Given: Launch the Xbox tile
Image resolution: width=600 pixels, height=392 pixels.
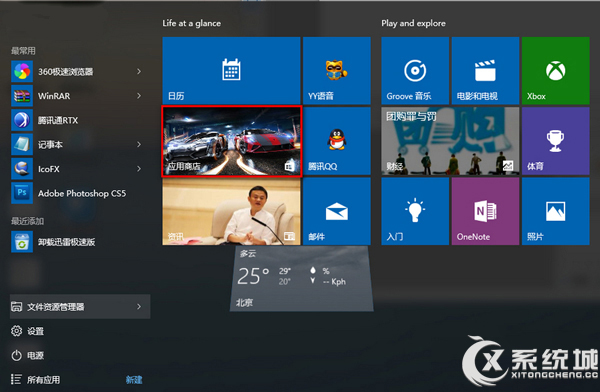Looking at the screenshot, I should coord(556,70).
